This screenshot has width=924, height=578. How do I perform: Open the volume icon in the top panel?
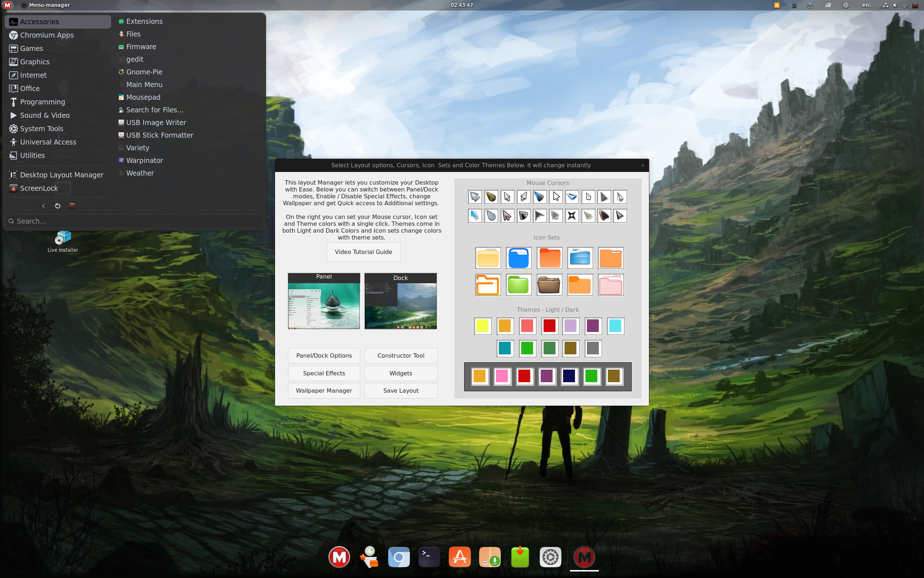pos(895,5)
